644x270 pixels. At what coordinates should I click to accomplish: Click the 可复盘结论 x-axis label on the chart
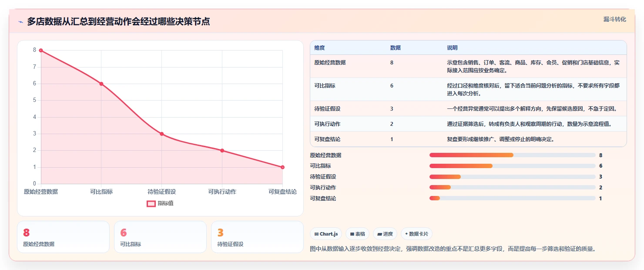(282, 192)
